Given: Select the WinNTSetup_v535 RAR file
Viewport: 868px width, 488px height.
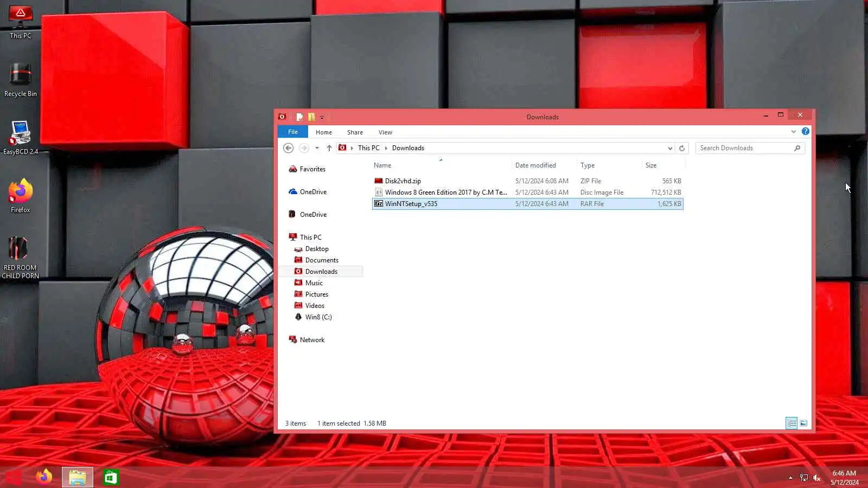Looking at the screenshot, I should (x=527, y=204).
